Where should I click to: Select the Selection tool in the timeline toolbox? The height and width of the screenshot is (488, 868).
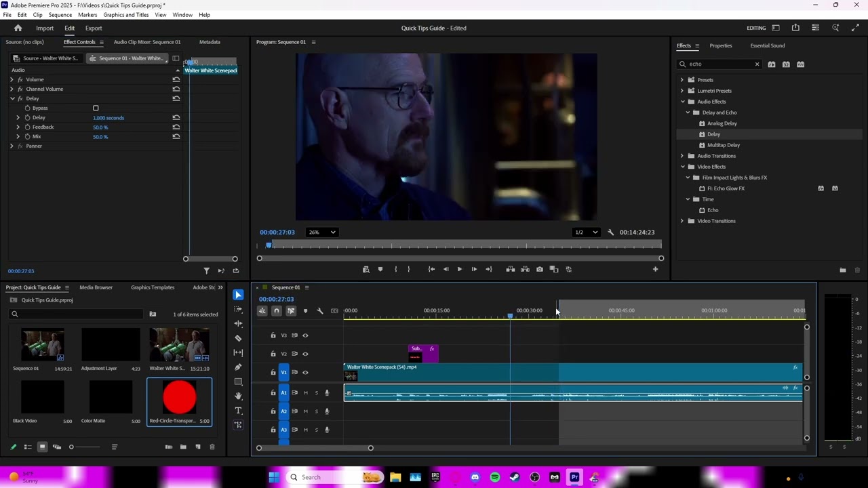tap(238, 295)
